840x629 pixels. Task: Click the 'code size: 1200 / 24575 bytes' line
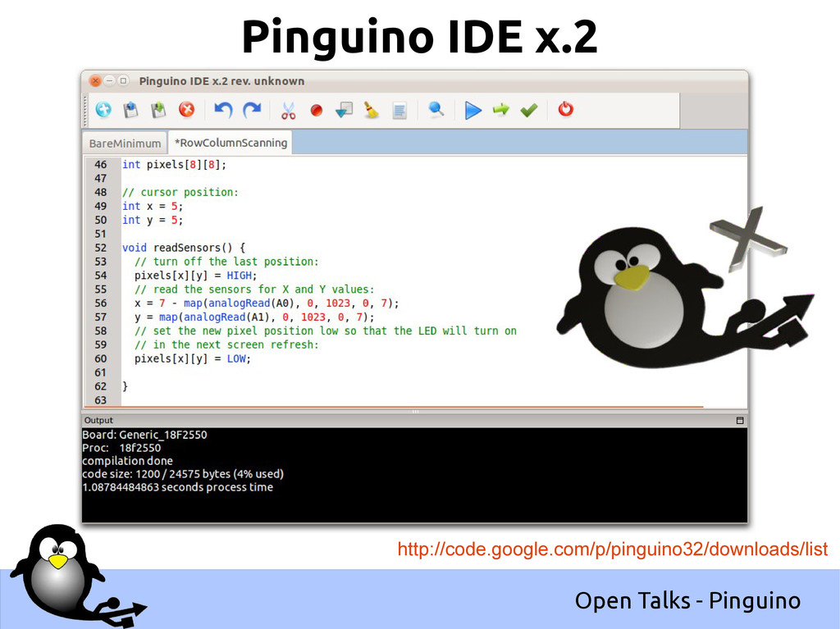coord(183,474)
